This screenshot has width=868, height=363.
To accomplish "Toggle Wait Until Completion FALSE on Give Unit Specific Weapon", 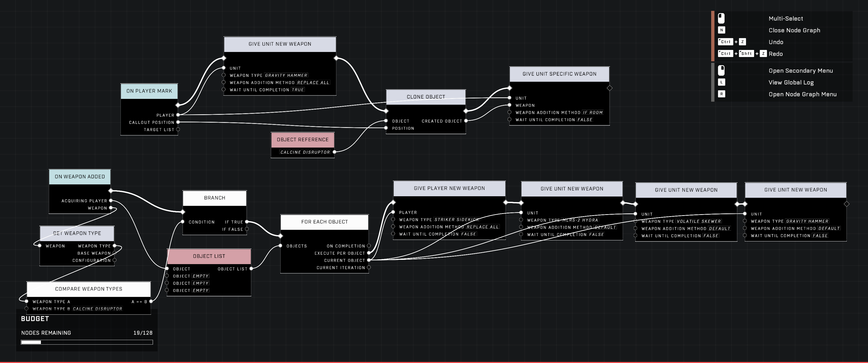I will click(x=585, y=120).
